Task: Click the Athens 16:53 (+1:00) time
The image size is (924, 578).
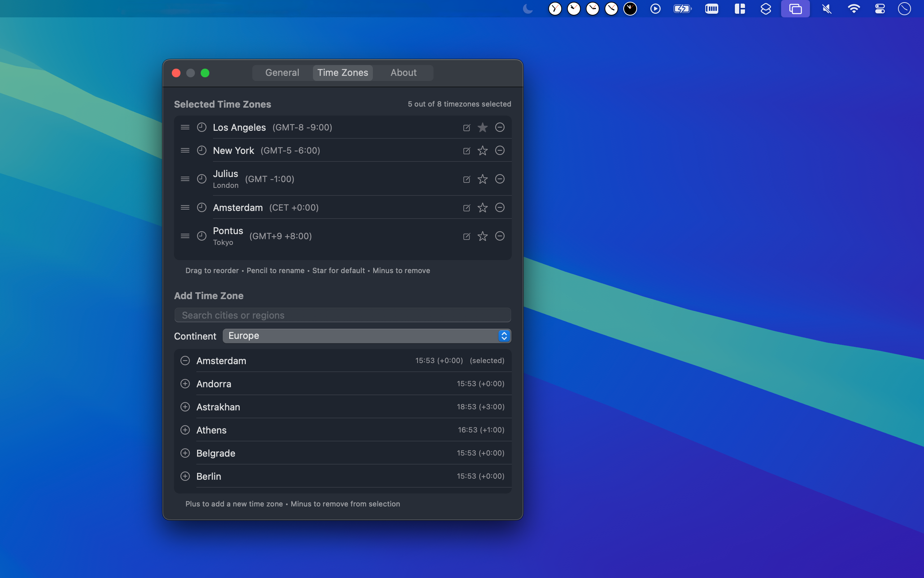Action: pyautogui.click(x=481, y=430)
